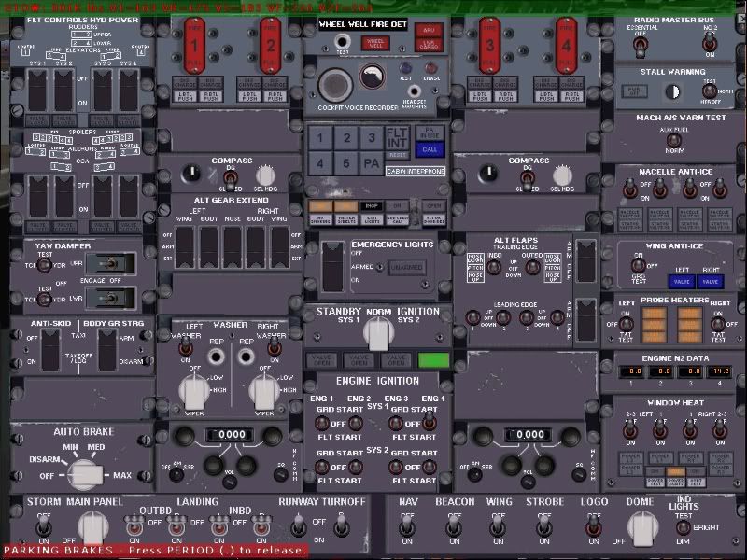This screenshot has width=747, height=560.
Task: Toggle the STORM lights switch
Action: coord(44,526)
